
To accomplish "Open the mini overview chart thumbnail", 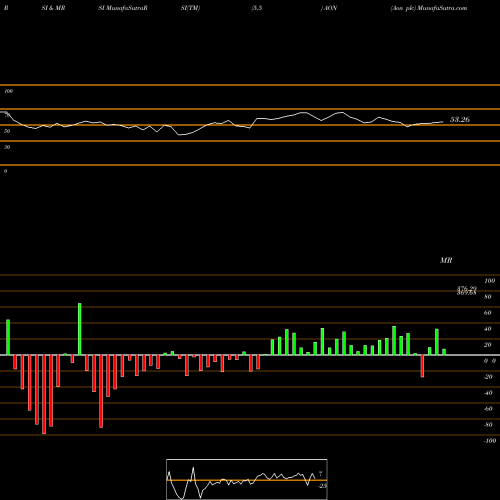I will pos(247,479).
